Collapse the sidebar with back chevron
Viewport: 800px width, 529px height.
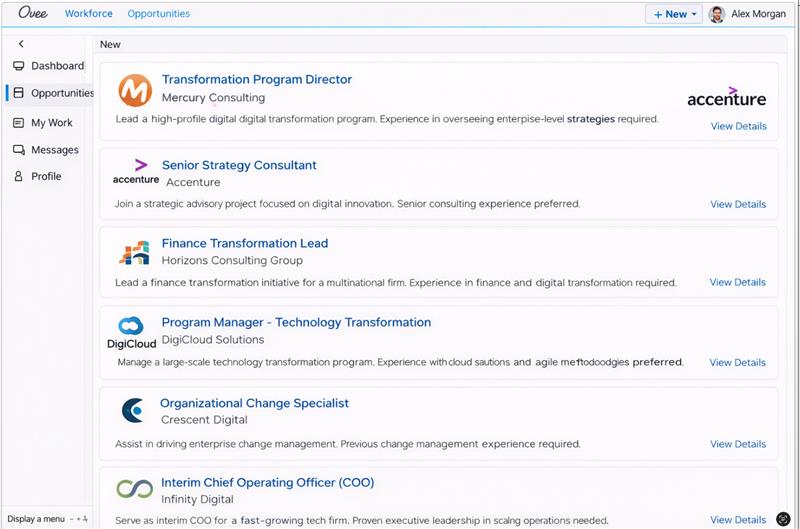coord(21,44)
